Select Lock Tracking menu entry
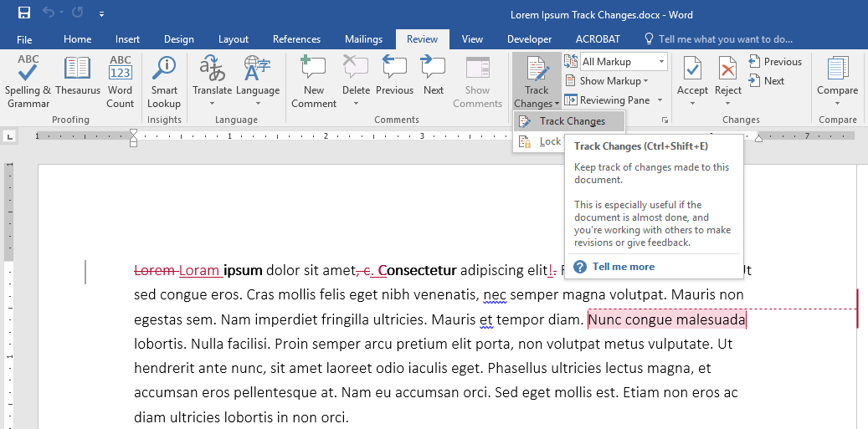 tap(540, 141)
